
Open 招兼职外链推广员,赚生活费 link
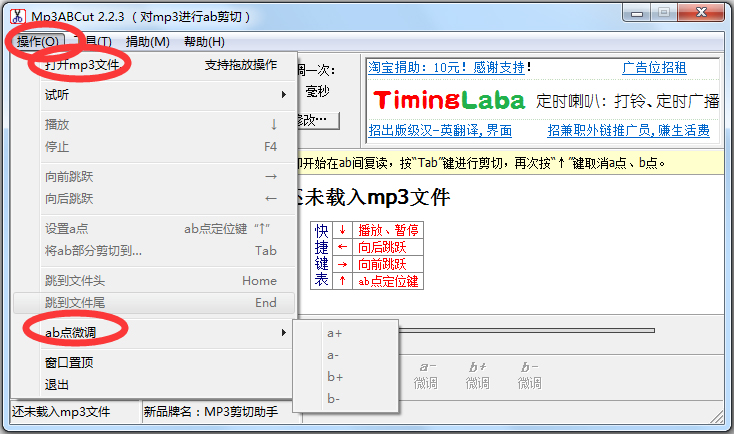tap(629, 130)
